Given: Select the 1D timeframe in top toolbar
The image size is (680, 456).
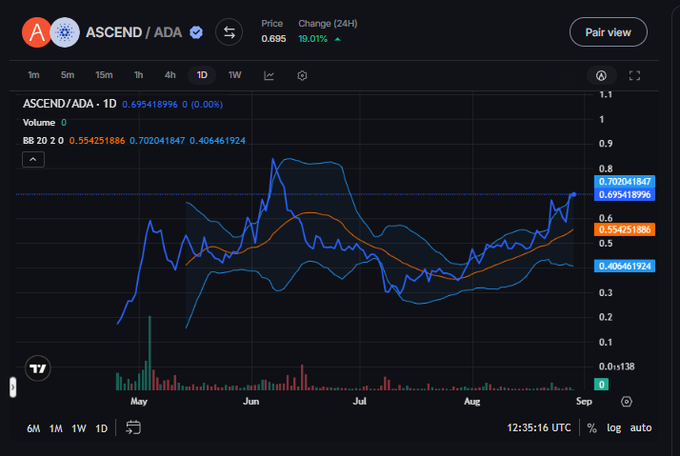Looking at the screenshot, I should (202, 75).
